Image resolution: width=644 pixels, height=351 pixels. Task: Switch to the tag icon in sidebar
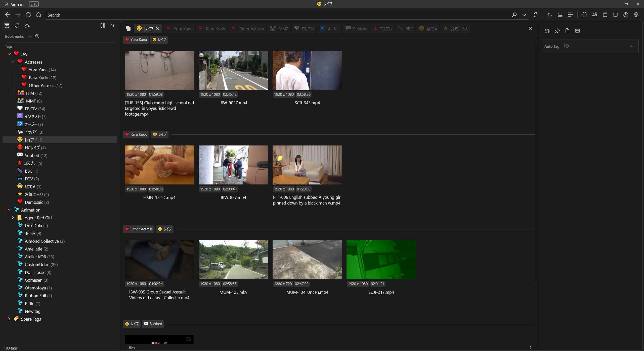pyautogui.click(x=17, y=25)
